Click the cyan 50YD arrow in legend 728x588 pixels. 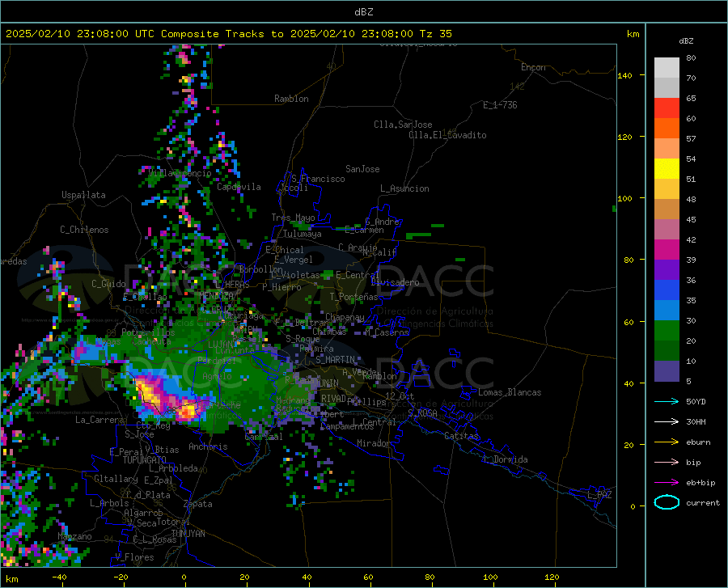(667, 401)
